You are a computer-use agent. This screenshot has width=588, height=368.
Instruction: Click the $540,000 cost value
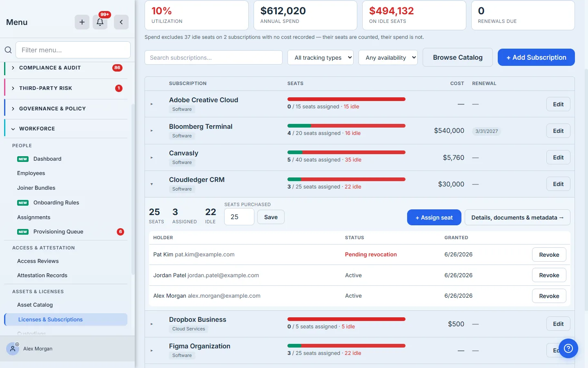[x=449, y=130]
